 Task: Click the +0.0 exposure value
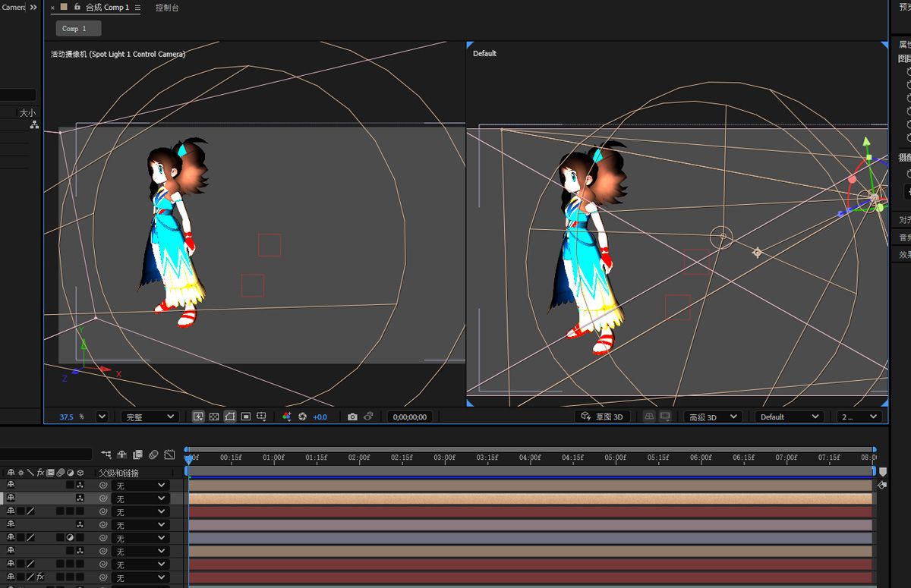coord(320,417)
